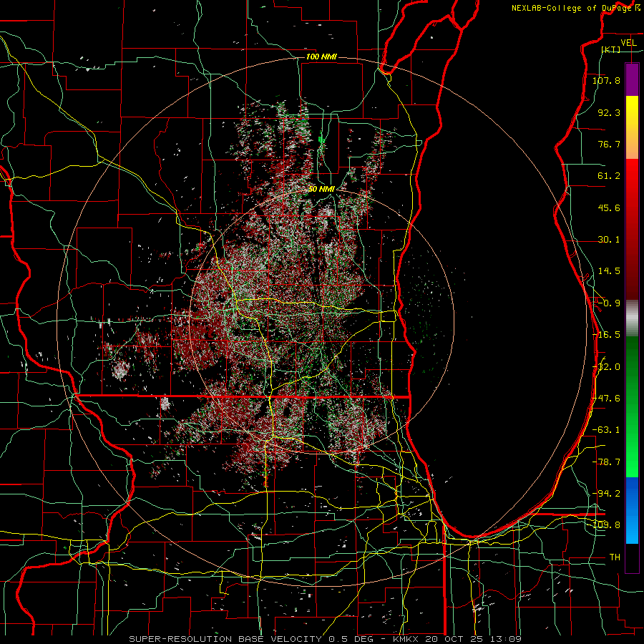Pick the yellow-orange segment of velocity color bar
This screenshot has height=644, width=644.
click(632, 127)
